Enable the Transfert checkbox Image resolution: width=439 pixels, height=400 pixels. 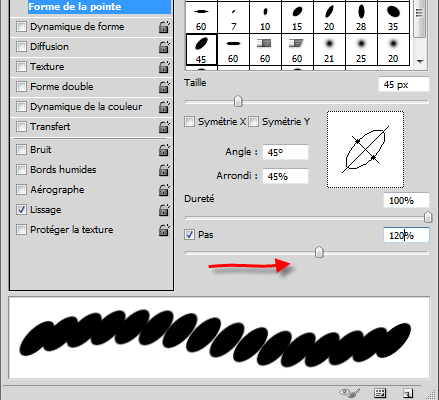(x=21, y=127)
